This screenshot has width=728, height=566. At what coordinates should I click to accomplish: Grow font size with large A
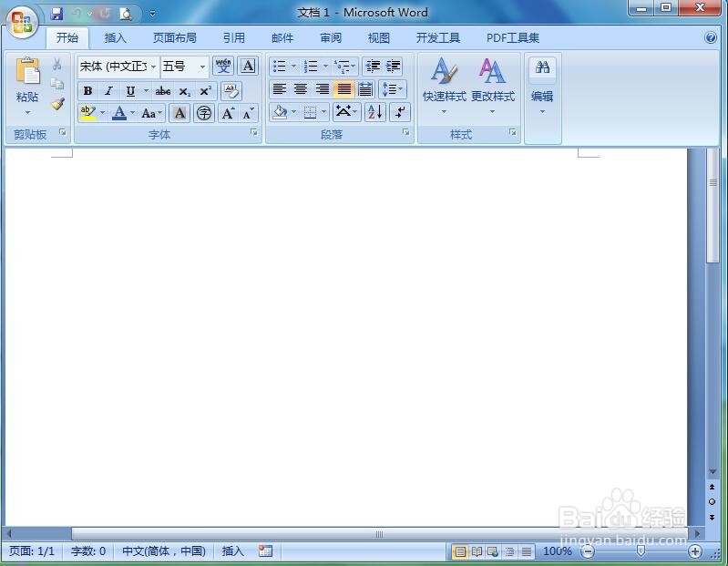click(228, 113)
